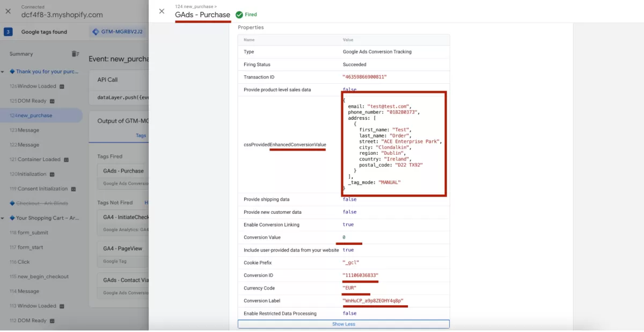This screenshot has width=644, height=332.
Task: Click the green Fired status icon
Action: (x=239, y=15)
